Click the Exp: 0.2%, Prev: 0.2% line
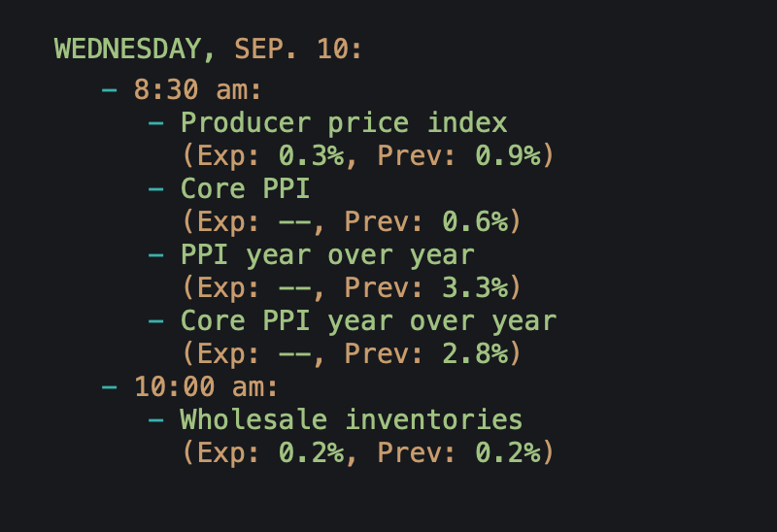The width and height of the screenshot is (777, 532). pos(368,452)
